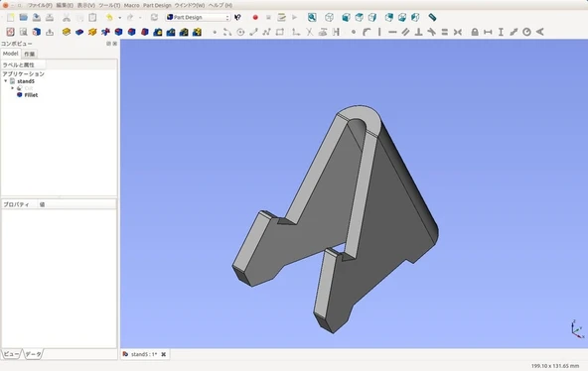Expand the hidden Cut tree item
This screenshot has width=588, height=371.
12,88
